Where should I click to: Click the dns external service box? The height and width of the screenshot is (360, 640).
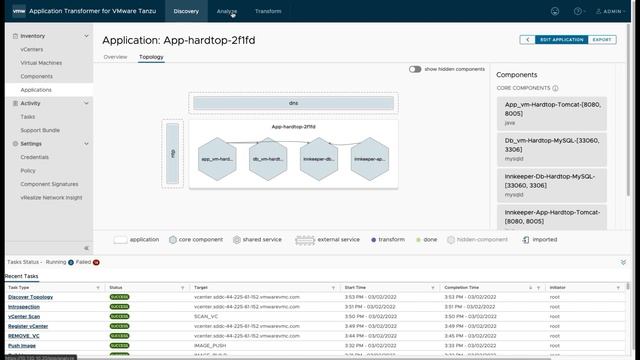(x=293, y=103)
